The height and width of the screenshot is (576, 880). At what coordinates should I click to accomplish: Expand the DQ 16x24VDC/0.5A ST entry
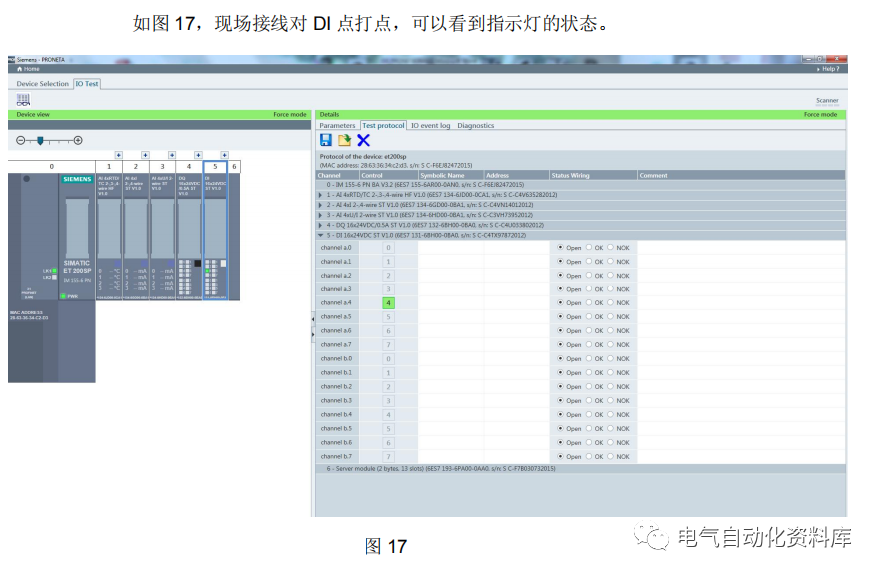tap(322, 225)
